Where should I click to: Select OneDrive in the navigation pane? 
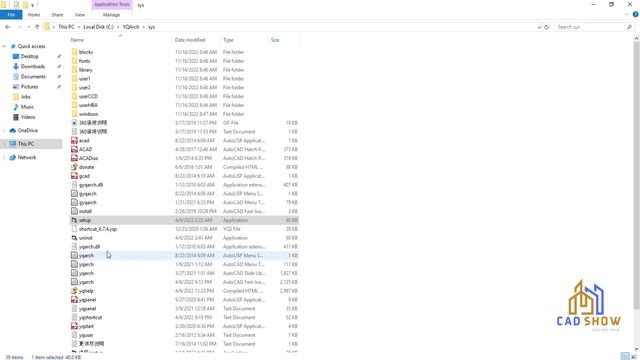[27, 131]
